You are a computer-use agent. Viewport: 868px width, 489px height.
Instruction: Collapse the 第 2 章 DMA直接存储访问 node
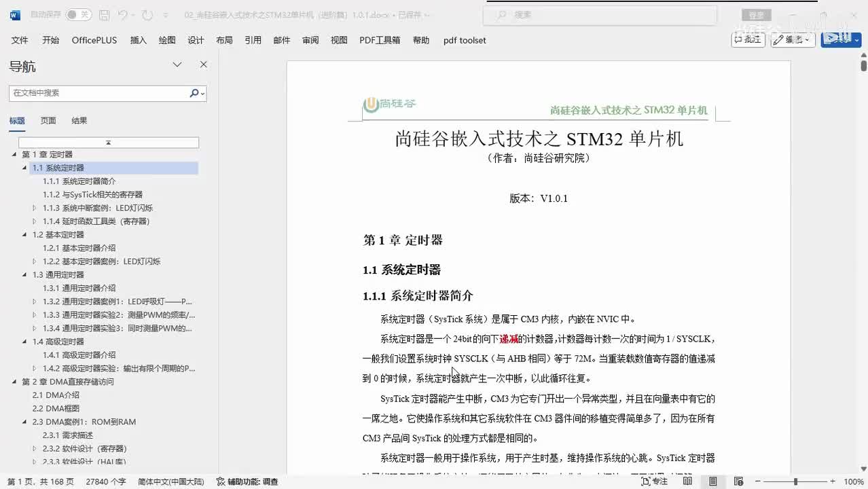pyautogui.click(x=14, y=382)
